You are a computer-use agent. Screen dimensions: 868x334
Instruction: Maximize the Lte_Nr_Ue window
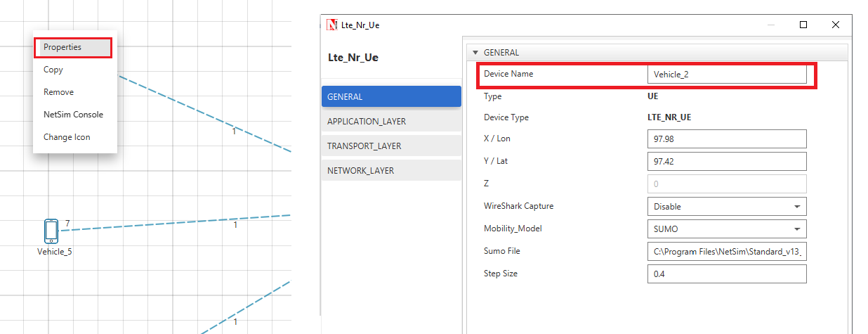(803, 25)
